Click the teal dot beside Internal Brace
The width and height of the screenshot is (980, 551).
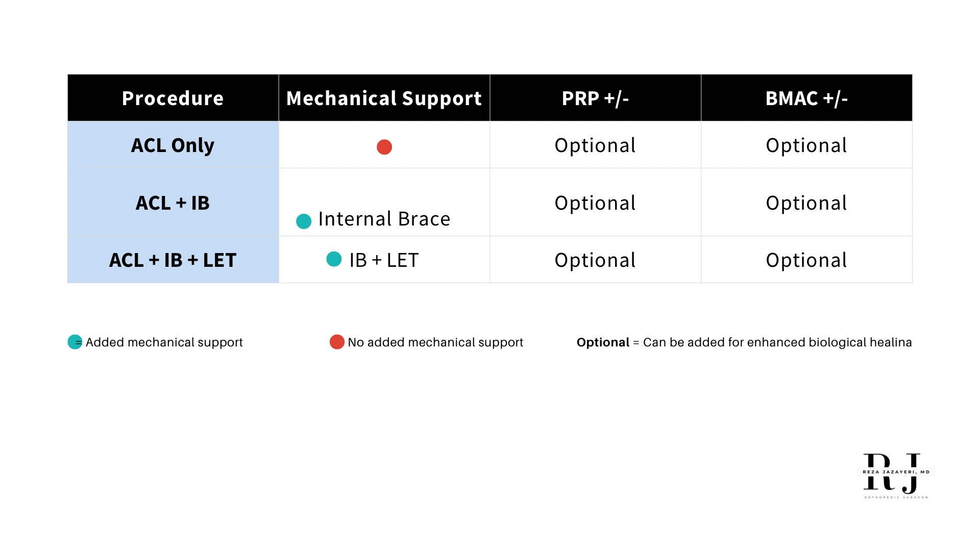point(304,221)
